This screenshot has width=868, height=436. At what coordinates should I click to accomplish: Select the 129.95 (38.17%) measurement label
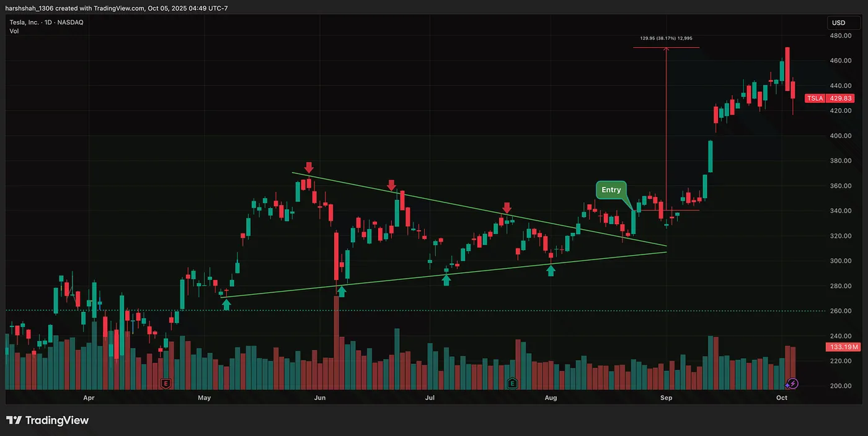pos(666,38)
